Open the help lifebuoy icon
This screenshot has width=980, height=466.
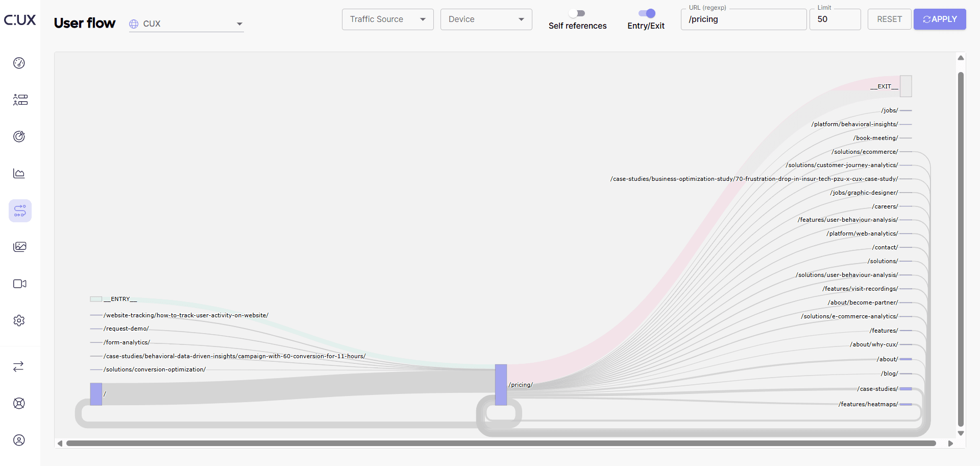(x=19, y=403)
